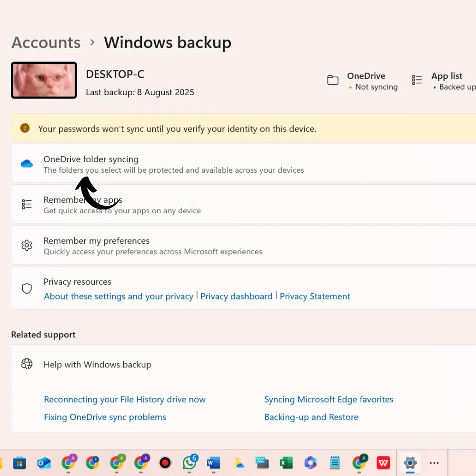
Task: Click the Windows backup page title
Action: point(168,42)
